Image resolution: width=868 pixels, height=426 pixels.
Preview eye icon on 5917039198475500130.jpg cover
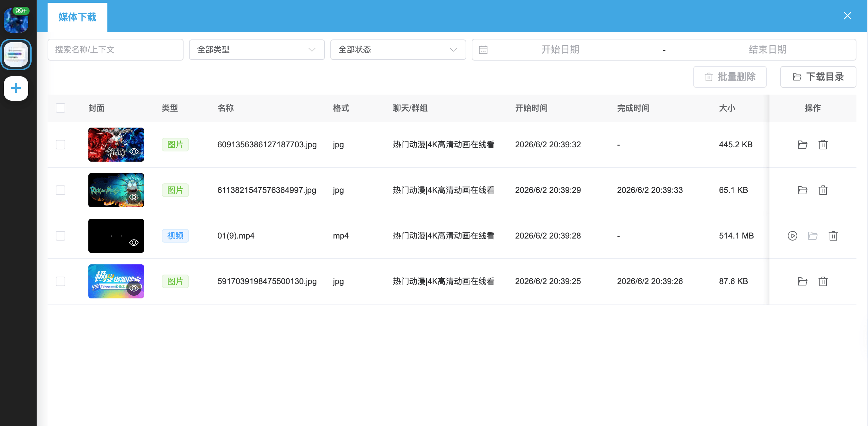134,288
